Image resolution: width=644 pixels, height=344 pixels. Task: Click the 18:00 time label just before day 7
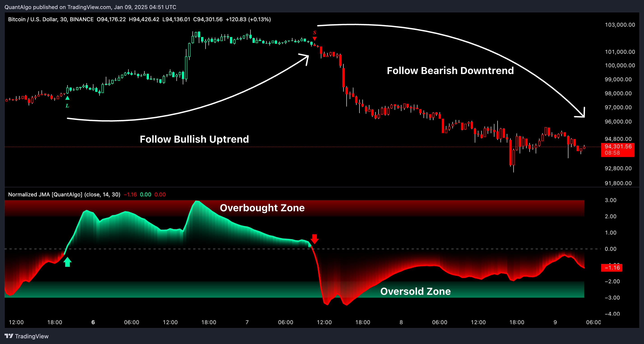coord(209,322)
